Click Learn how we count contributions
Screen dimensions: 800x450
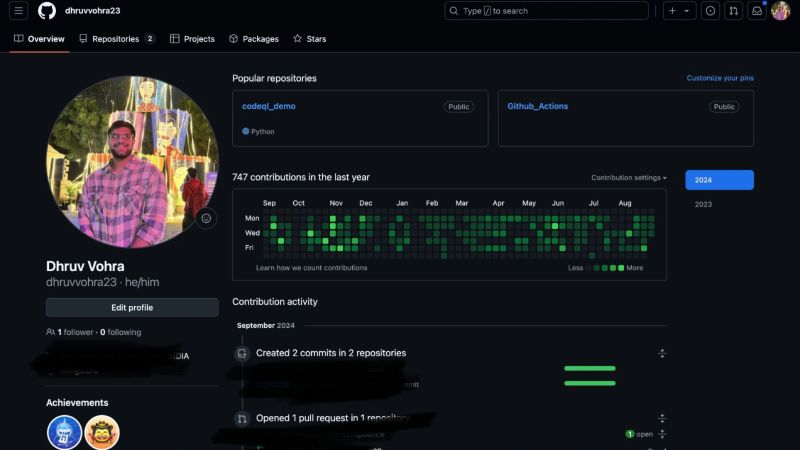[311, 268]
